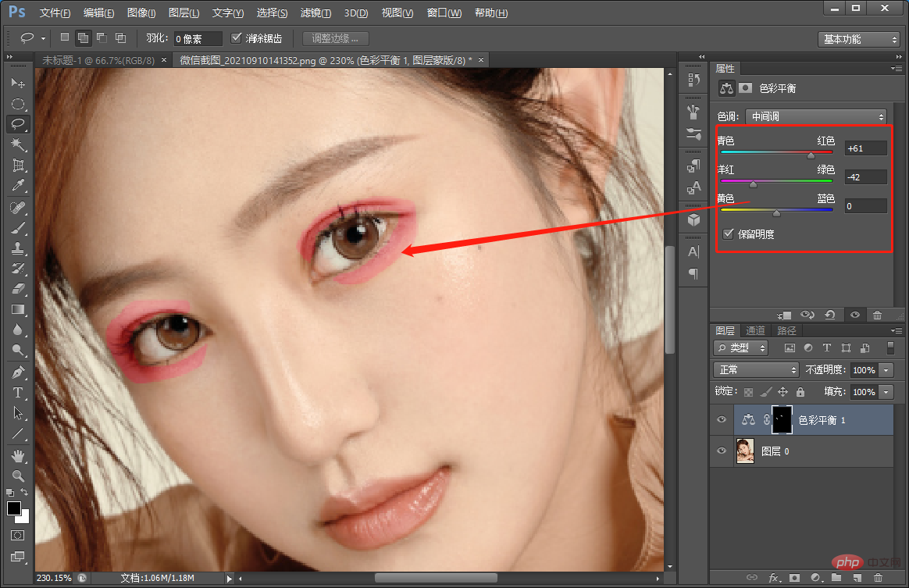
Task: Switch to the 通道 tab
Action: tap(754, 330)
